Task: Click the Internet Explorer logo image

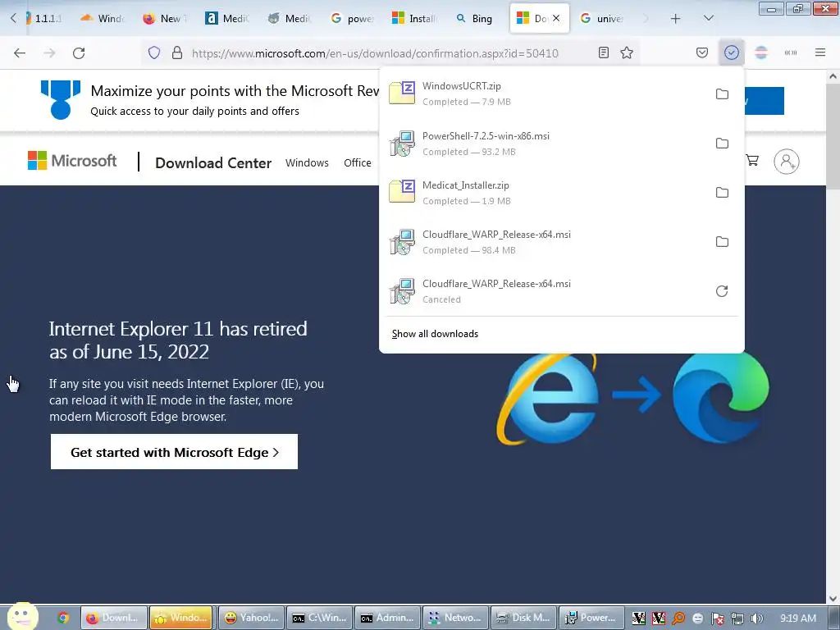Action: pos(549,398)
